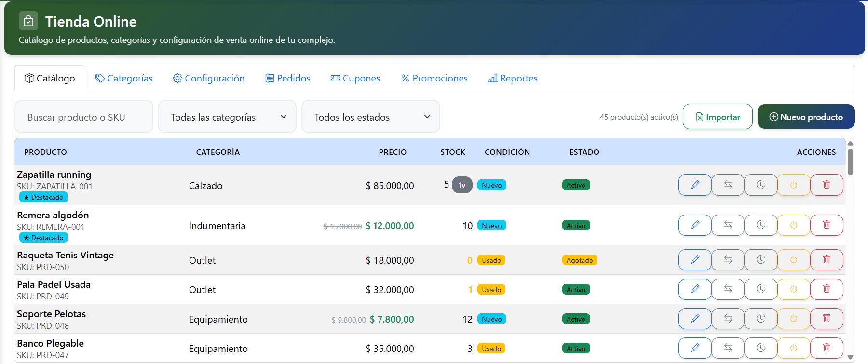This screenshot has height=364, width=868.
Task: Click the $ 12.000,00 discounted price
Action: (390, 226)
